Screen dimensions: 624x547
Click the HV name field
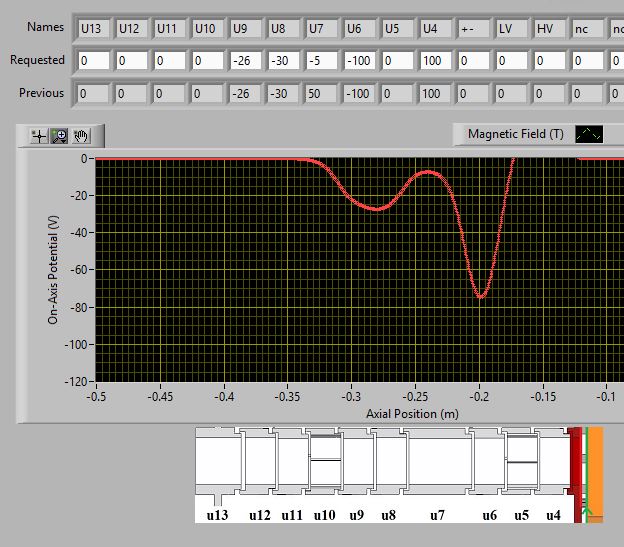coord(550,29)
